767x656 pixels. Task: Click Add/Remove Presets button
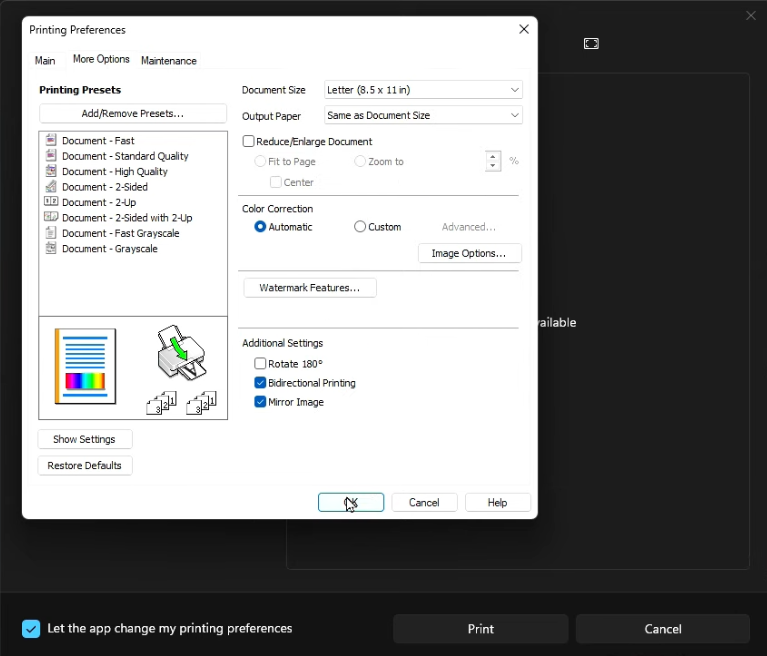click(133, 113)
